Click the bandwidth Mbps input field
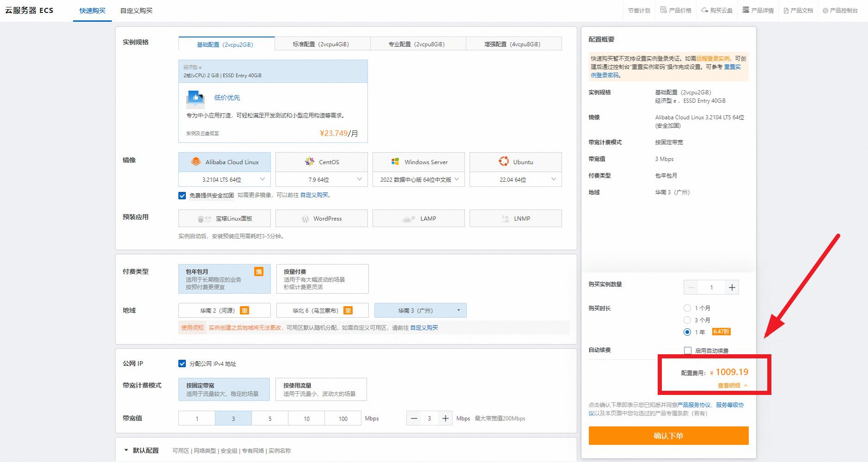 [430, 419]
